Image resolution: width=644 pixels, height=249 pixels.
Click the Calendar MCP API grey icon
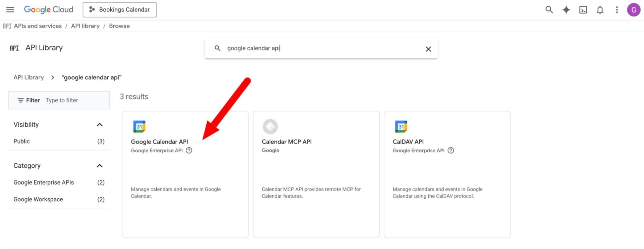point(270,127)
